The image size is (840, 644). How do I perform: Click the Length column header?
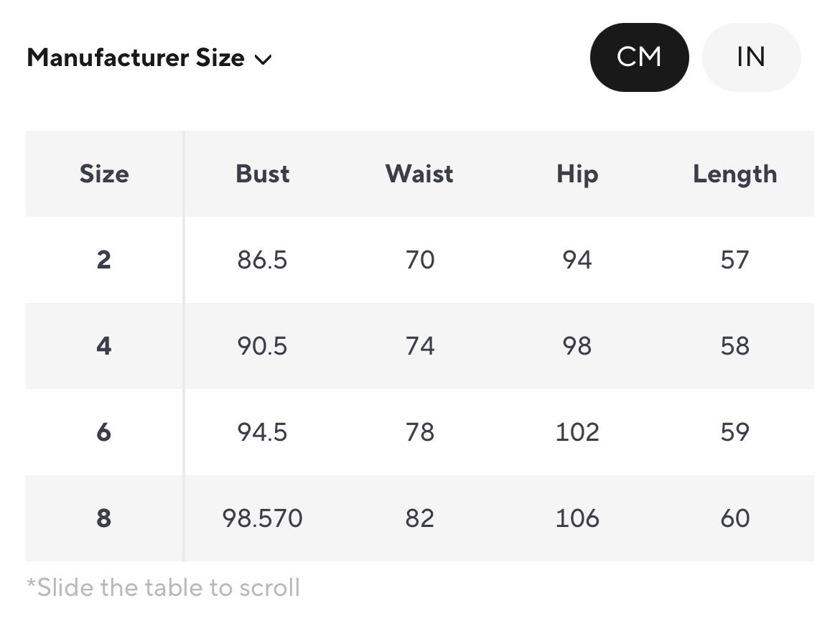pyautogui.click(x=734, y=174)
